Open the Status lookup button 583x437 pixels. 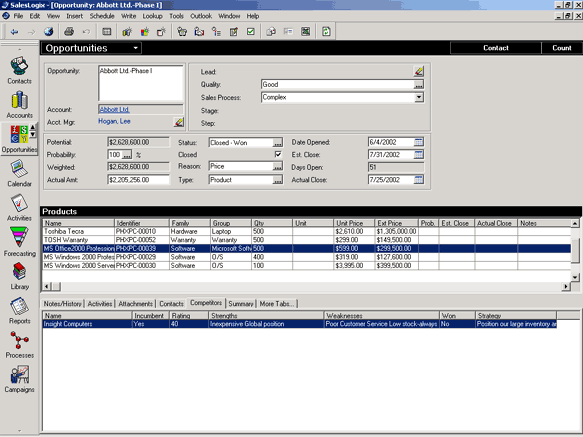click(277, 143)
